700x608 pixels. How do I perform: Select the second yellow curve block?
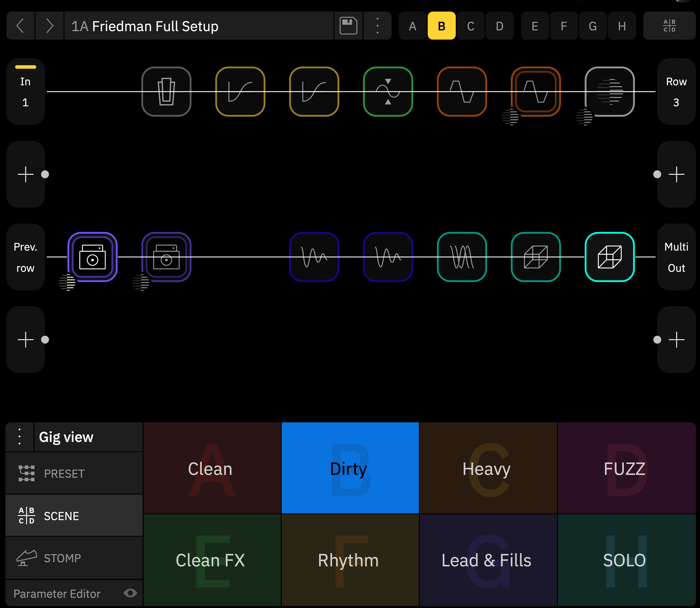click(314, 92)
